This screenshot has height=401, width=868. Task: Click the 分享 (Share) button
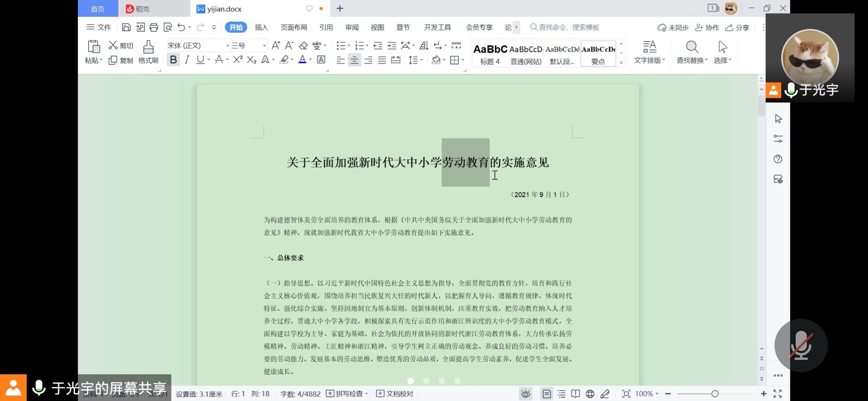point(737,28)
